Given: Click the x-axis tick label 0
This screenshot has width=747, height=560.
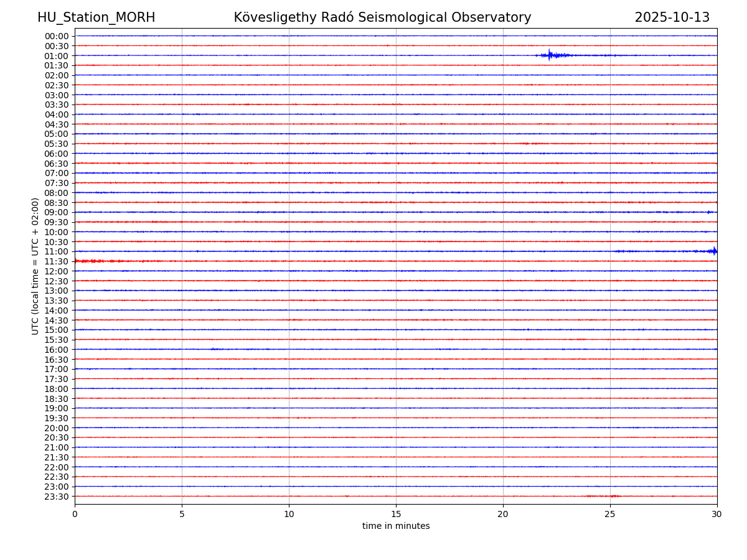Looking at the screenshot, I should pyautogui.click(x=75, y=514).
